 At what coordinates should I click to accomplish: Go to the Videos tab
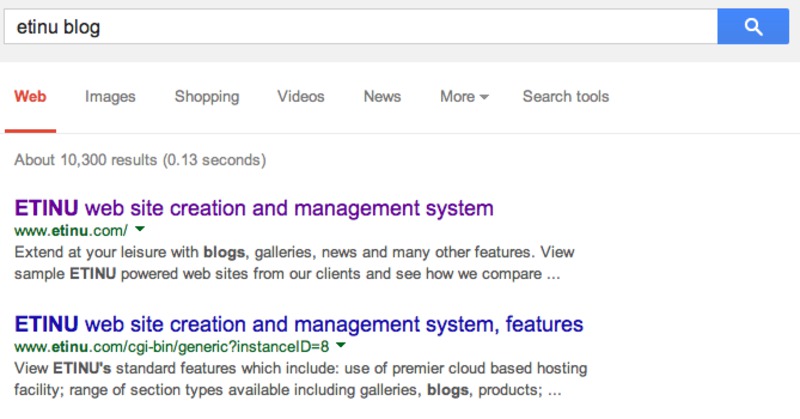(301, 97)
